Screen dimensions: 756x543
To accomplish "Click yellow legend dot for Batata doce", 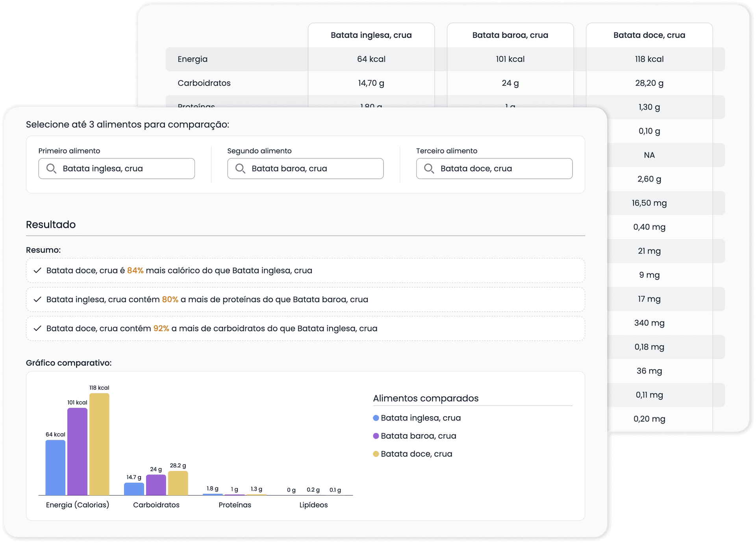I will pyautogui.click(x=376, y=454).
